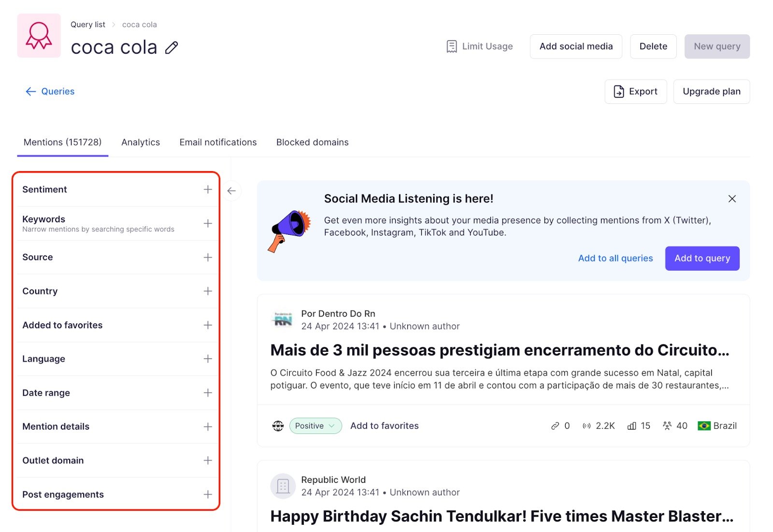Click the web globe source icon
The image size is (773, 532).
[x=278, y=426]
